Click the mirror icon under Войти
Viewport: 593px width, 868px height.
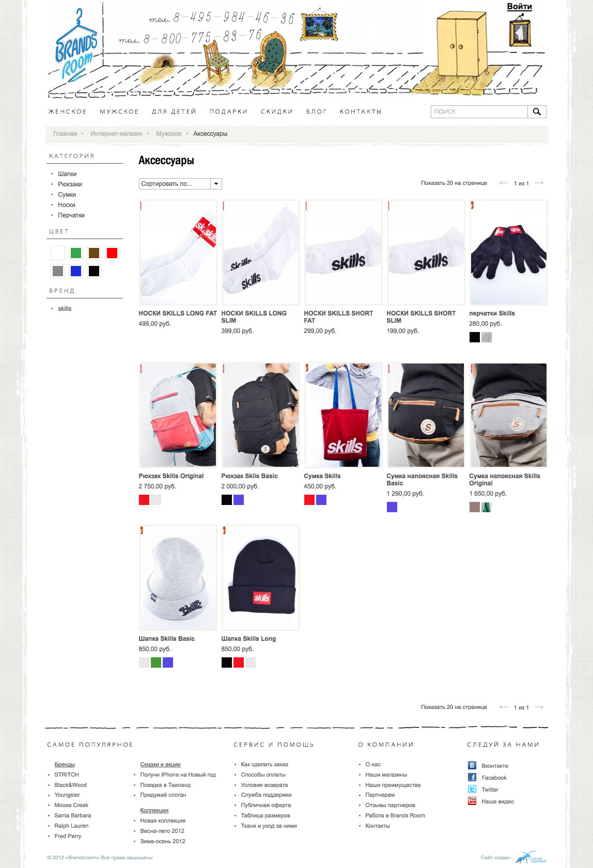(520, 31)
